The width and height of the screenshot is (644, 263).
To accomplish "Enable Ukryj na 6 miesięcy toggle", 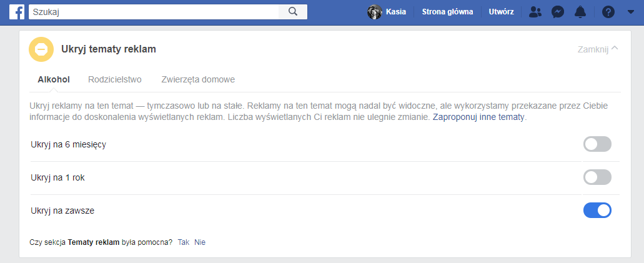I will [x=597, y=144].
